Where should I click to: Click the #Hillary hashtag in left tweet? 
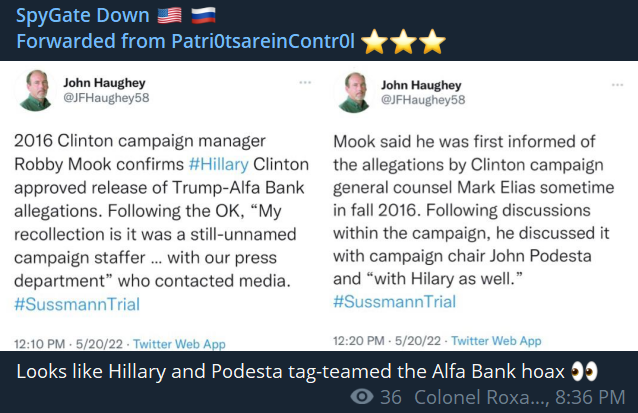pyautogui.click(x=218, y=164)
